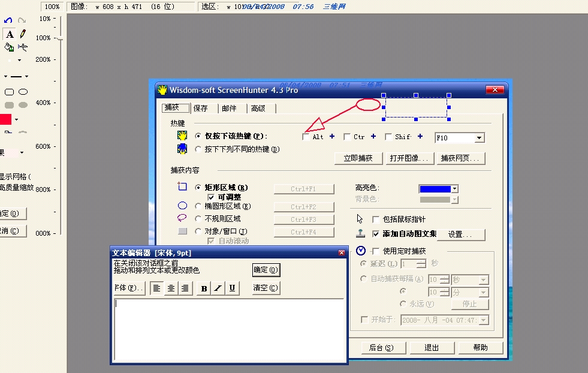This screenshot has width=588, height=373.
Task: Open the 高亮色 color dropdown arrow
Action: [454, 189]
